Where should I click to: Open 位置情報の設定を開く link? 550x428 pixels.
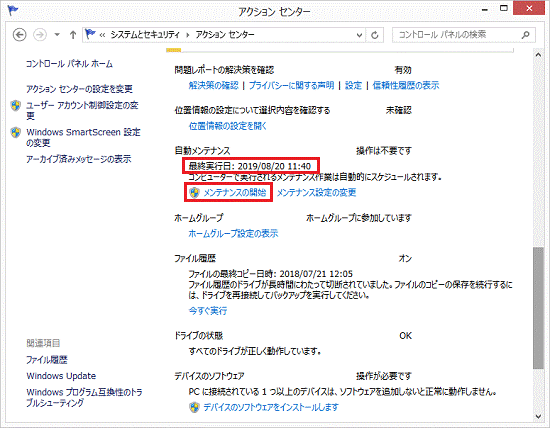[x=228, y=126]
